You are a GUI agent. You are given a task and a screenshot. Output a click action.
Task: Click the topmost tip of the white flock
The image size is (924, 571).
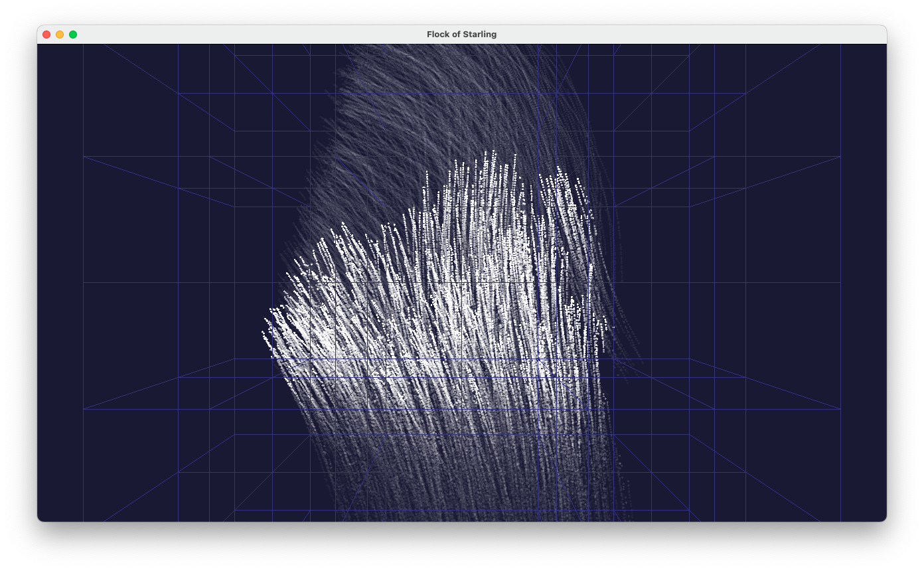[493, 152]
